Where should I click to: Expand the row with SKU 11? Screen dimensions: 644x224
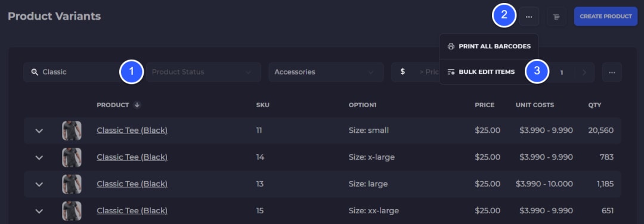[x=39, y=131]
